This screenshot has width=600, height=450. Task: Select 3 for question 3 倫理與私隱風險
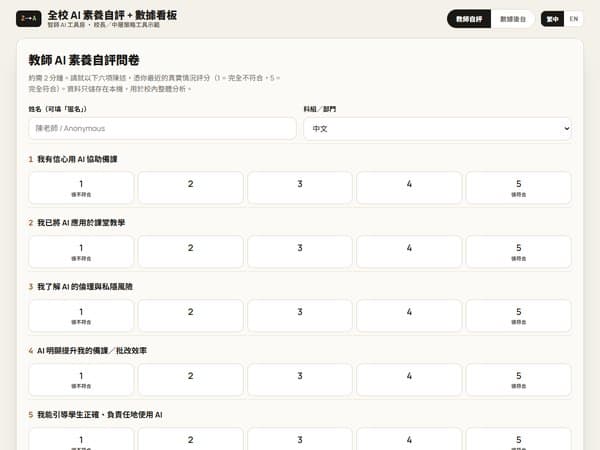click(300, 316)
